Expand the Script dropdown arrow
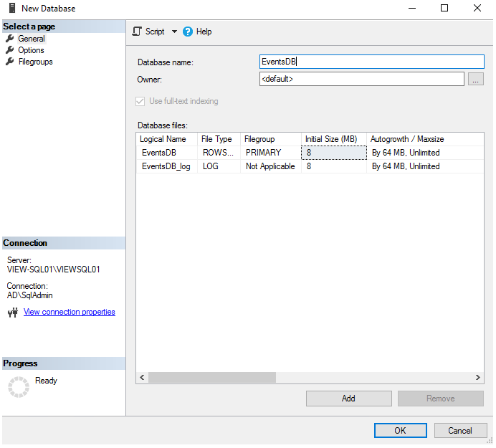496x448 pixels. 174,32
